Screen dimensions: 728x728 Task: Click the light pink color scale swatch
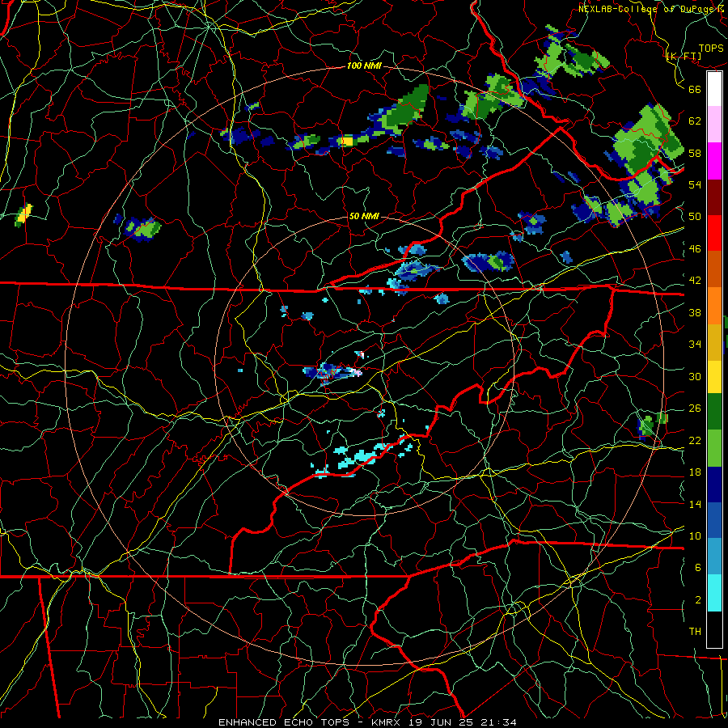(x=714, y=124)
